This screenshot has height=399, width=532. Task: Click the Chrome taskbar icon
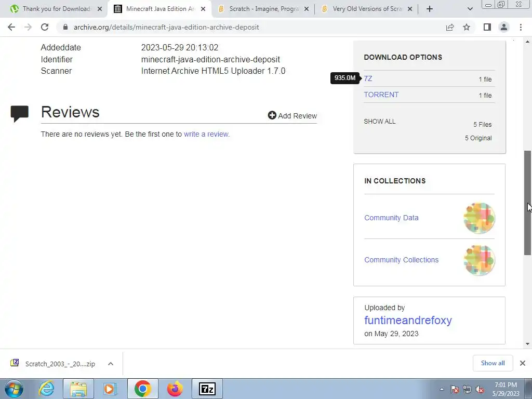(x=142, y=389)
